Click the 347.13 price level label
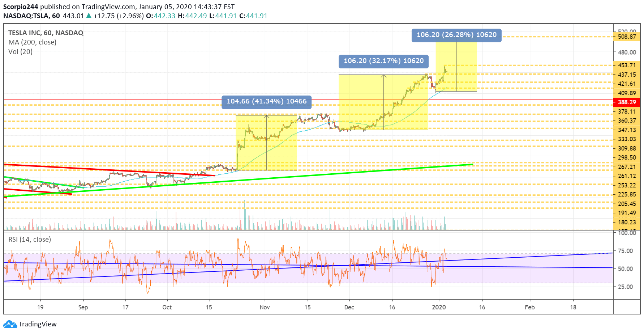The height and width of the screenshot is (334, 644). coord(627,130)
